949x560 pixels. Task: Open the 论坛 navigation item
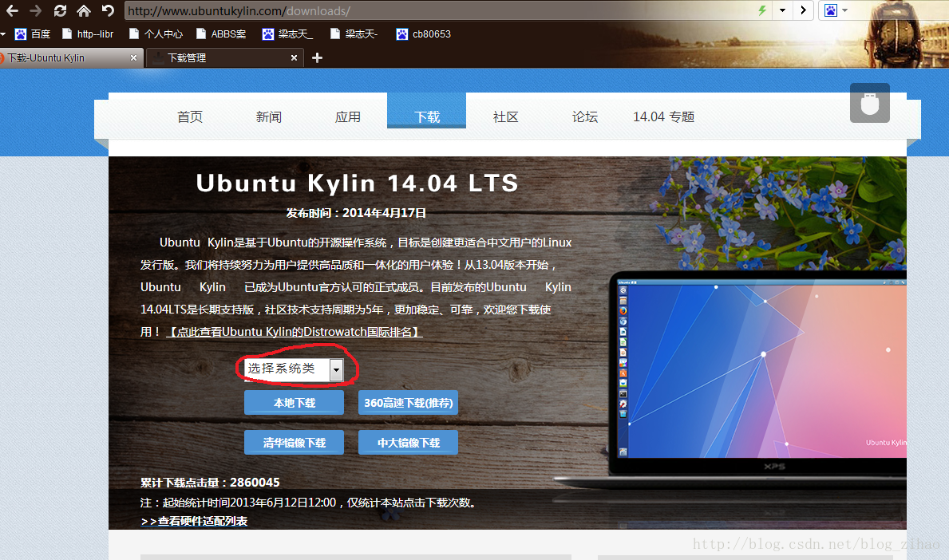tap(585, 116)
